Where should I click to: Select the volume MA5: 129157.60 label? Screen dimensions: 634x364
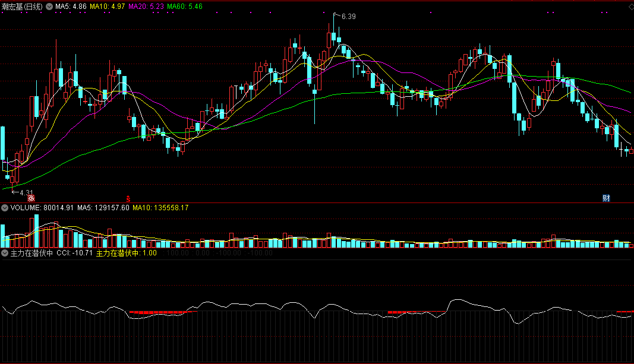click(x=103, y=208)
